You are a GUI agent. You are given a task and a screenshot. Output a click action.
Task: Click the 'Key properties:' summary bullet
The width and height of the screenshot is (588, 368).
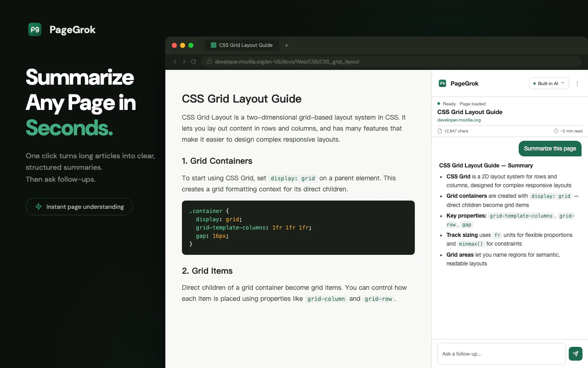click(510, 220)
